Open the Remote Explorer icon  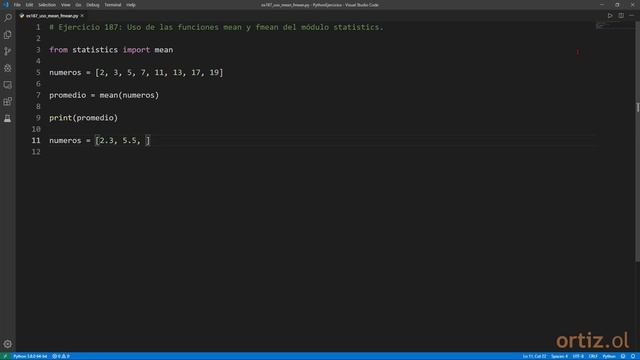tap(8, 85)
